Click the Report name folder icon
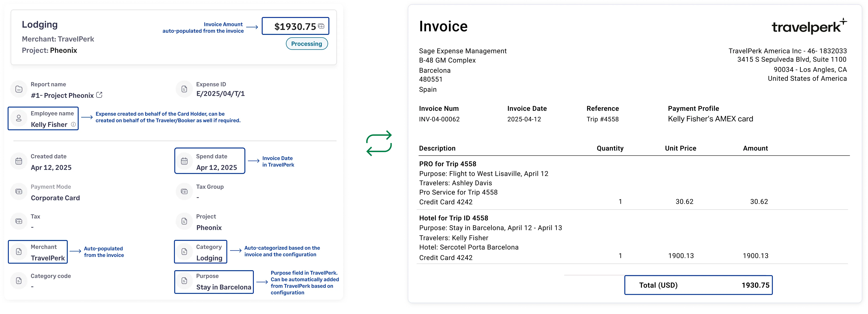Viewport: 868px width, 314px height. pos(19,89)
